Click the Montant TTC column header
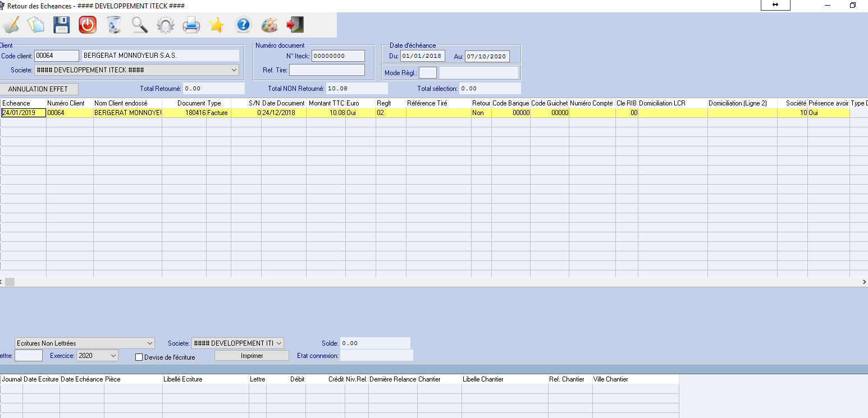This screenshot has width=868, height=418. pyautogui.click(x=326, y=103)
